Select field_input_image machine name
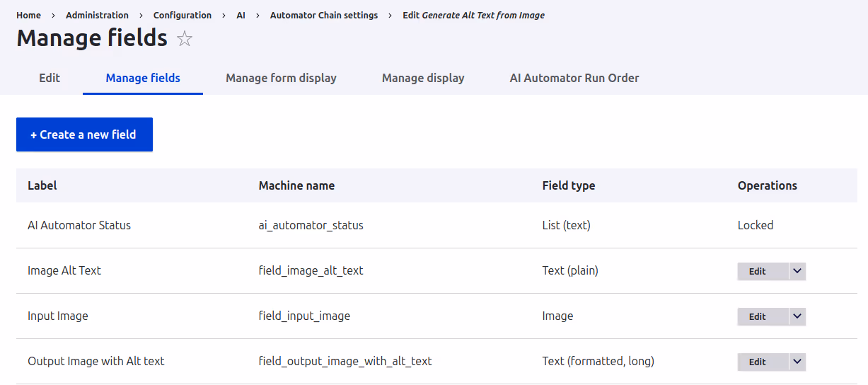 (304, 316)
